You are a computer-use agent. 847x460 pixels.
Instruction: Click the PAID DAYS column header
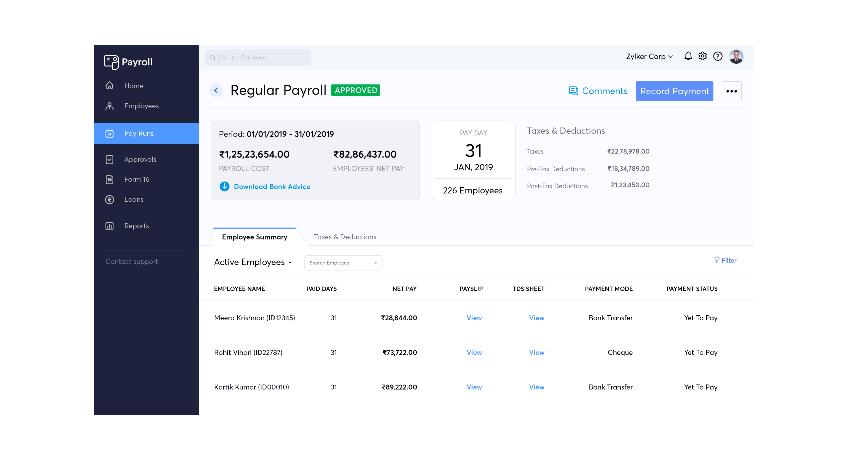pos(321,289)
